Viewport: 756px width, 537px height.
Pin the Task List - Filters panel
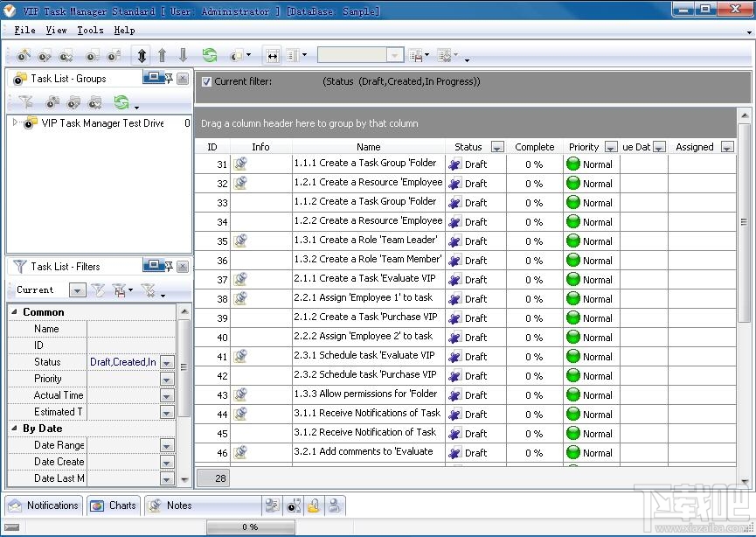(169, 266)
